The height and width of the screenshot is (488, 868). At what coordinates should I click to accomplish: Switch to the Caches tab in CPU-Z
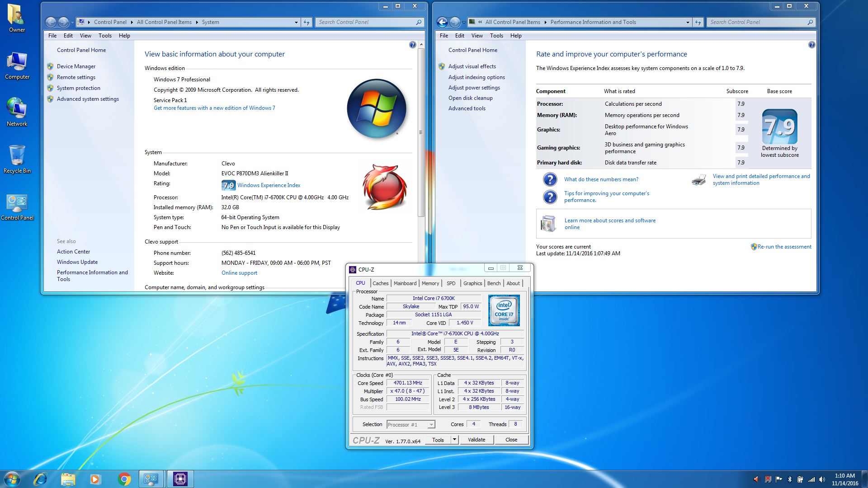click(x=380, y=283)
